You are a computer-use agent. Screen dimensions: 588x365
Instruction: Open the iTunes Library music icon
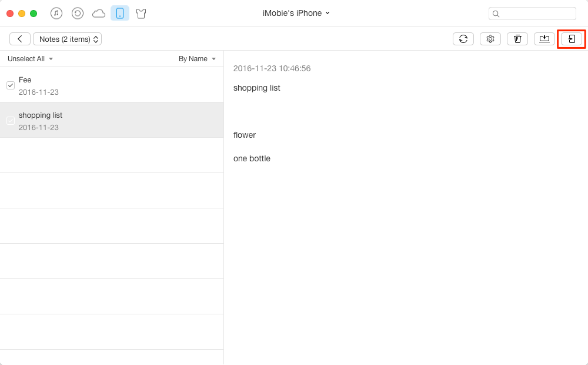click(56, 14)
